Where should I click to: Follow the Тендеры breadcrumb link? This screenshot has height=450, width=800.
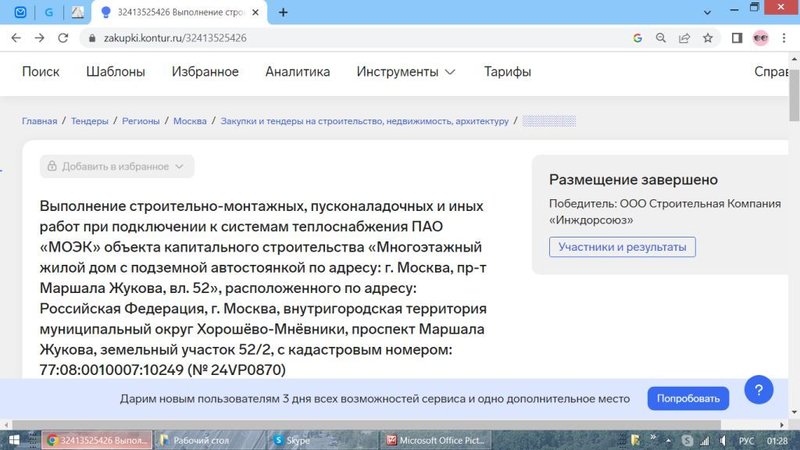coord(90,121)
